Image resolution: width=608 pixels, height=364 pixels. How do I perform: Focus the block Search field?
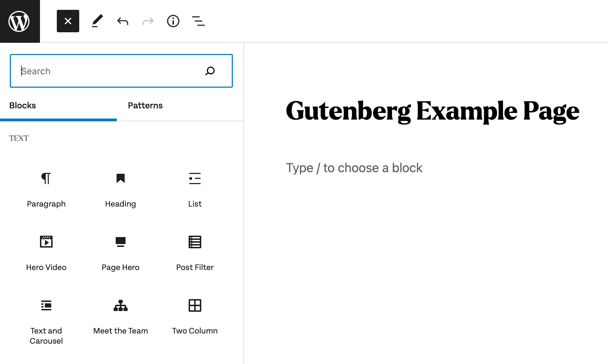tap(109, 71)
